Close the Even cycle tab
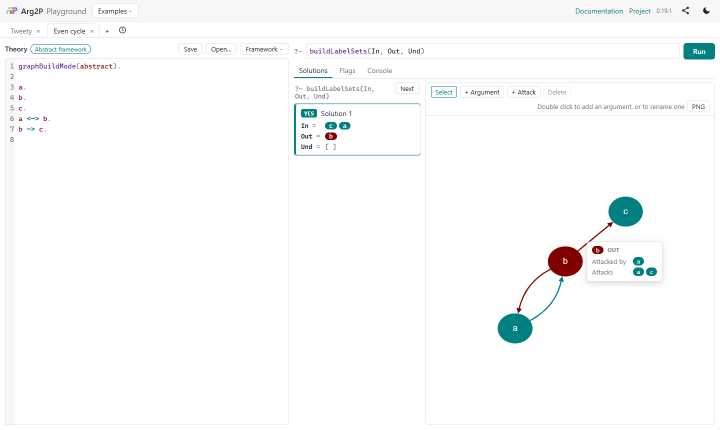This screenshot has width=720, height=430. pos(92,31)
